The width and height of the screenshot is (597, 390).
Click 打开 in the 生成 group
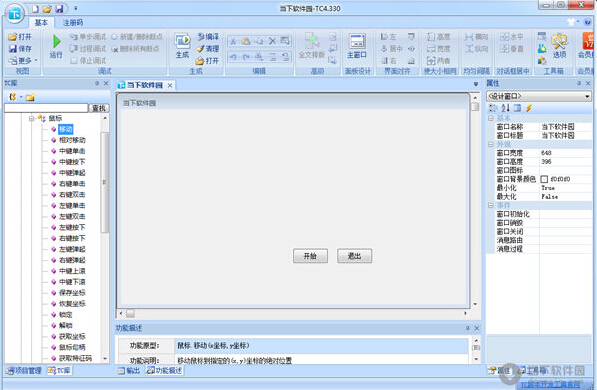[208, 61]
